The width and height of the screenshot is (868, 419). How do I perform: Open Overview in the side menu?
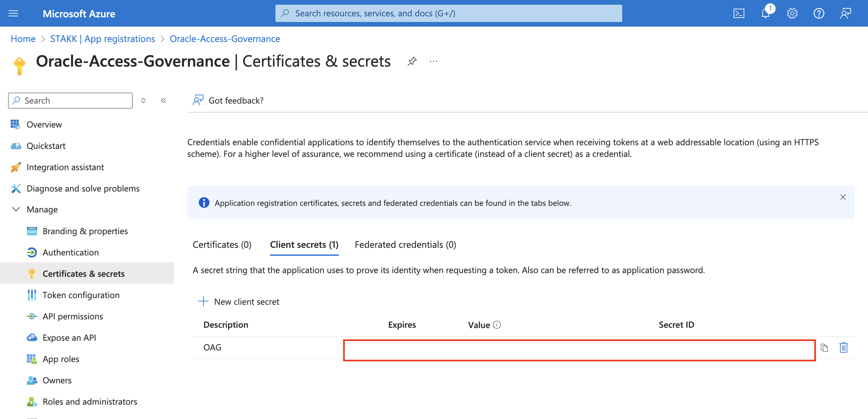[x=44, y=124]
